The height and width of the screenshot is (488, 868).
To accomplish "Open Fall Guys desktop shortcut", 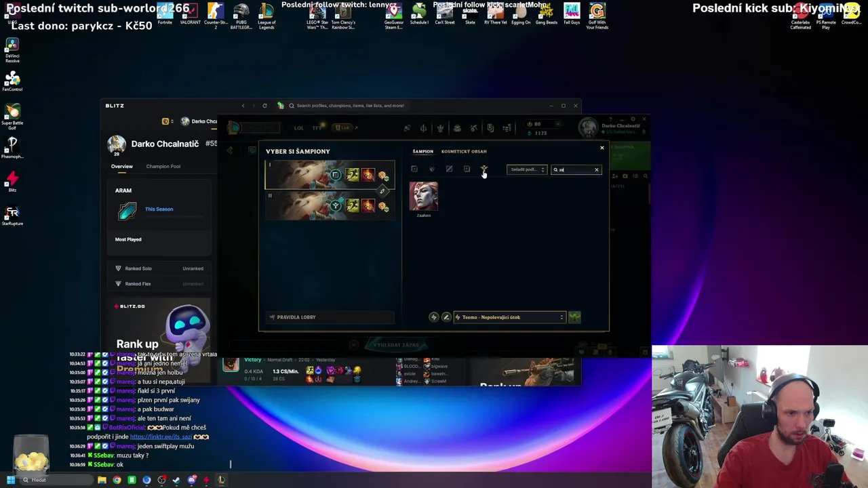I will point(572,14).
